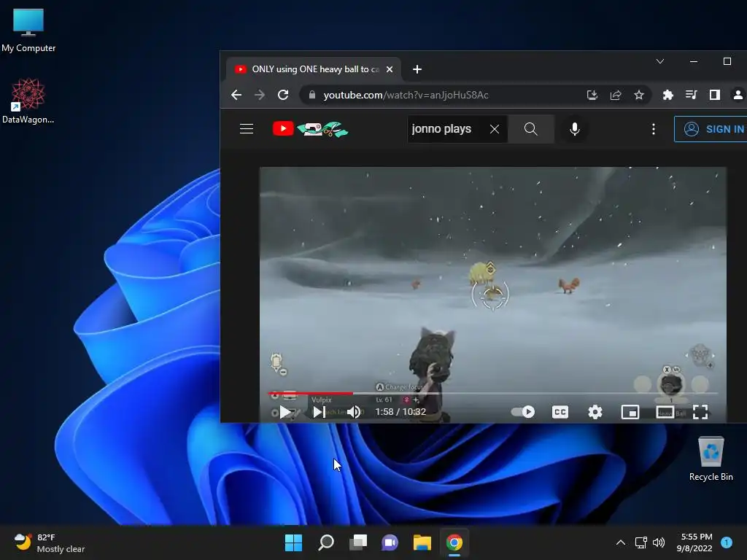This screenshot has width=747, height=560.
Task: Open Teams Chat on taskbar
Action: (x=390, y=542)
